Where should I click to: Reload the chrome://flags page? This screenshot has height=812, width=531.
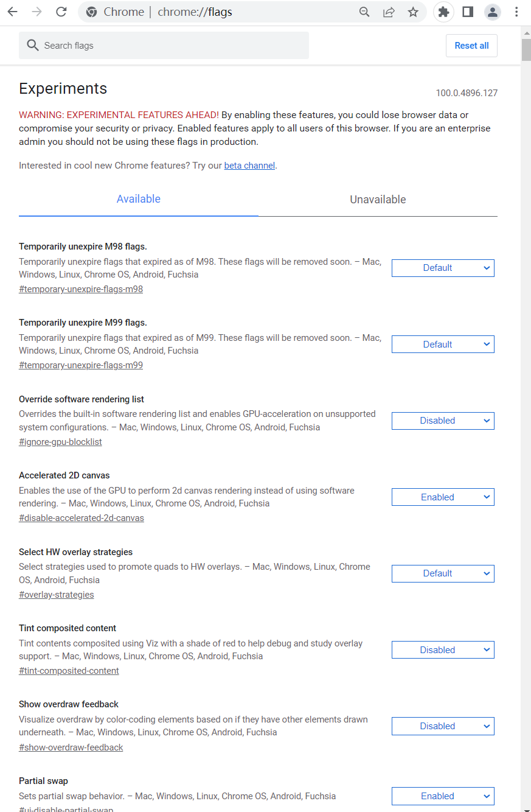tap(61, 12)
